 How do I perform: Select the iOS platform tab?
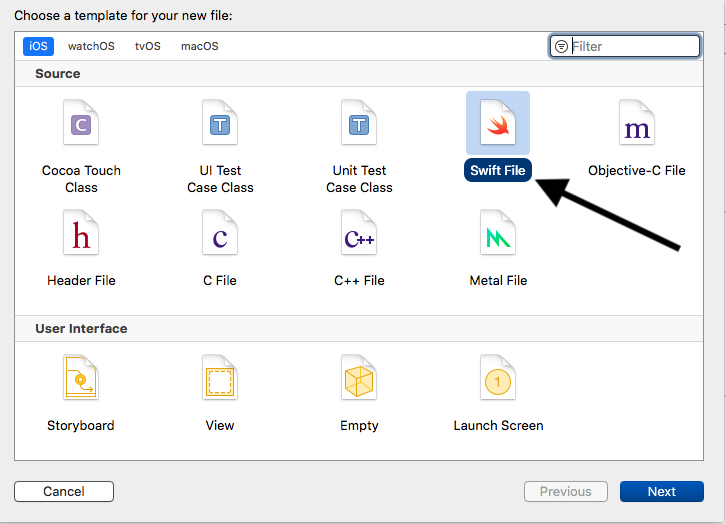pos(38,46)
